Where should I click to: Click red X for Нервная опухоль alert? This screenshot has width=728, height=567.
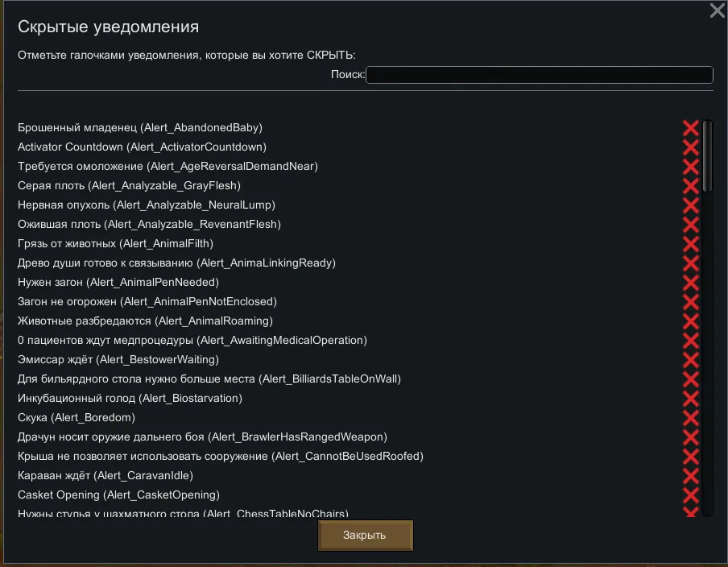coord(691,205)
